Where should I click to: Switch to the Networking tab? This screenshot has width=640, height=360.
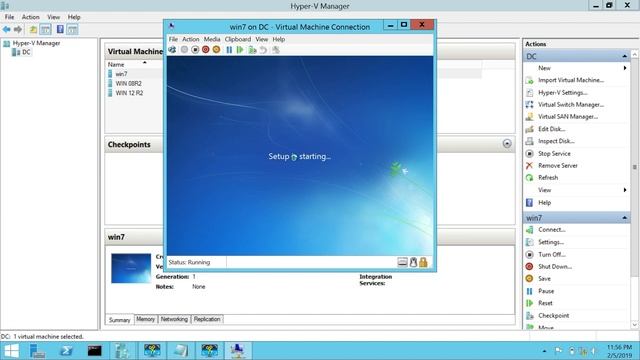click(x=174, y=319)
